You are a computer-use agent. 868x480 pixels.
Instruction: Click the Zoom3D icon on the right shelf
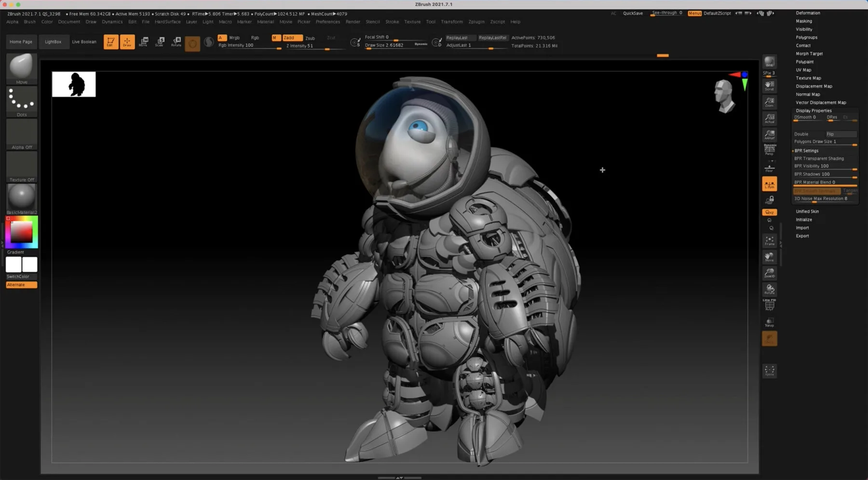(770, 273)
